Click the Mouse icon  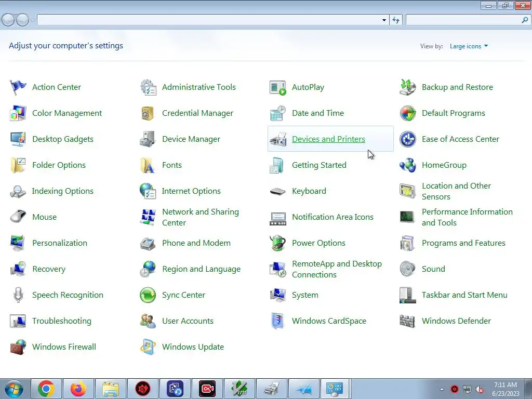(18, 217)
